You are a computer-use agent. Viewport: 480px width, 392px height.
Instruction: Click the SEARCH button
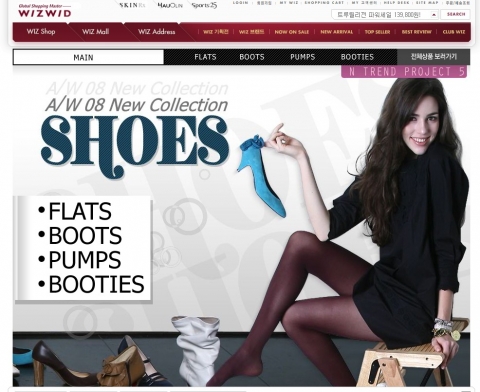tap(456, 14)
